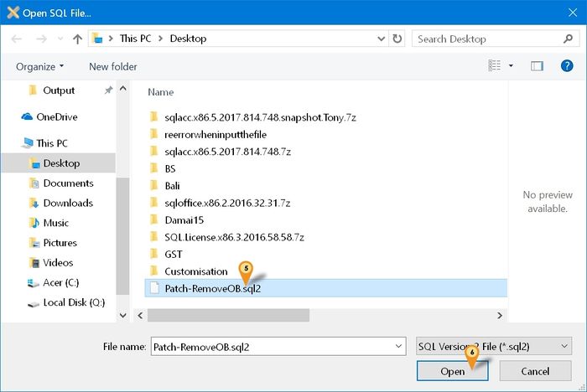587x392 pixels.
Task: Click the Refresh button beside address bar
Action: [397, 39]
